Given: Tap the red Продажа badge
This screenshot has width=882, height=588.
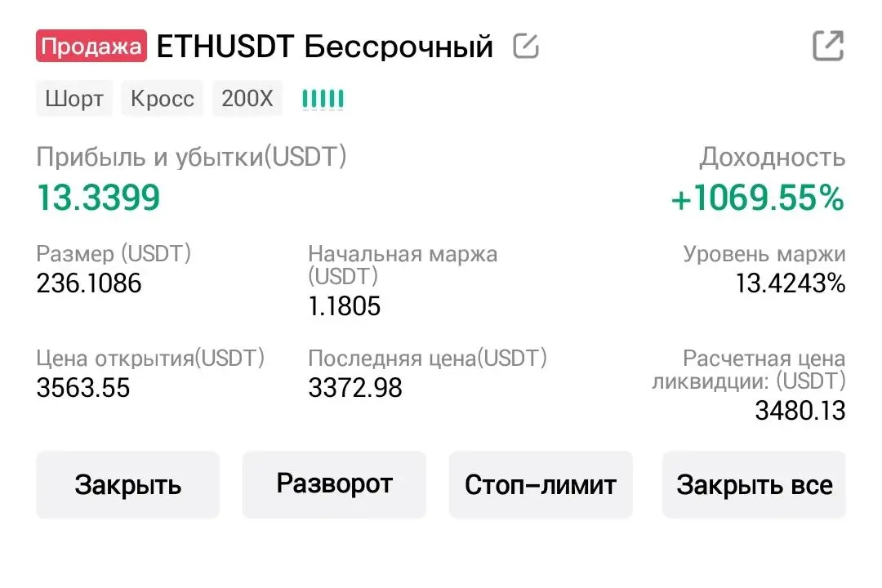Looking at the screenshot, I should coord(91,46).
